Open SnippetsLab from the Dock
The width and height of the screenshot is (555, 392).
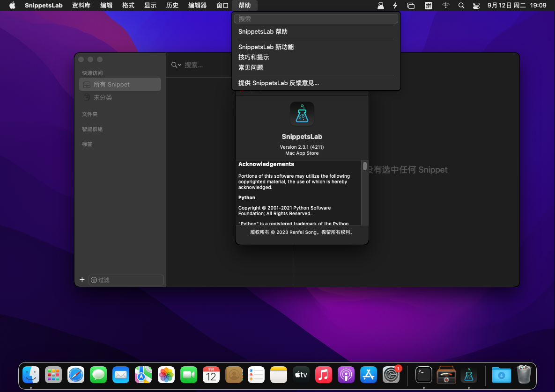point(468,375)
